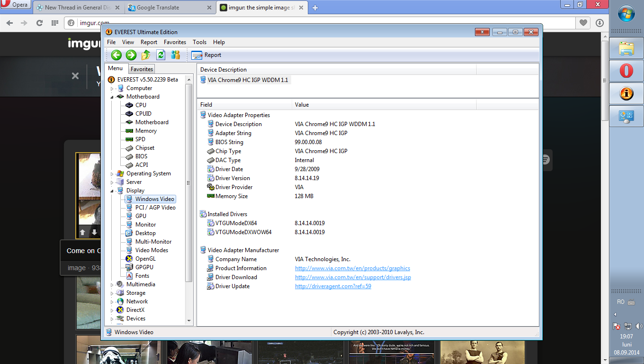
Task: Open the Tools menu
Action: tap(199, 42)
